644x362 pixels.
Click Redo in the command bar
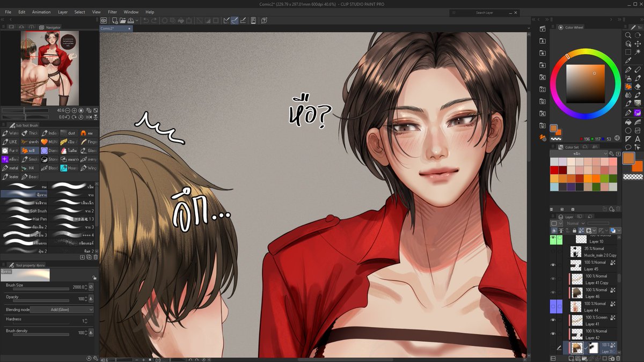click(x=154, y=20)
